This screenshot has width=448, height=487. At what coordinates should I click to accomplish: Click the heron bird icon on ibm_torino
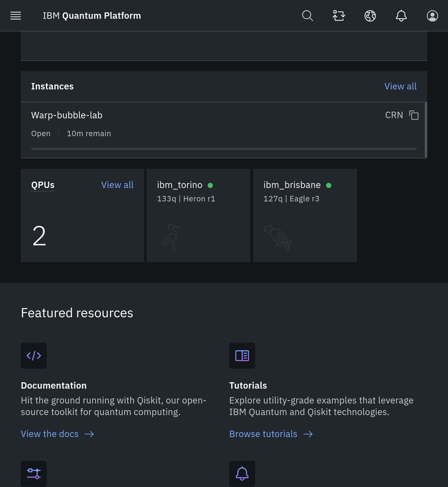coord(170,237)
